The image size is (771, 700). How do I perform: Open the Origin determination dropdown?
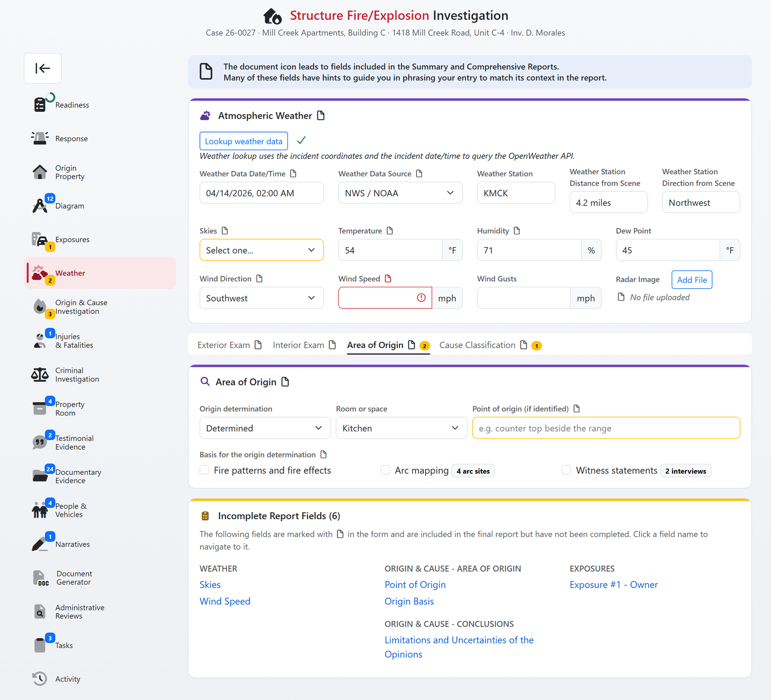pyautogui.click(x=265, y=428)
